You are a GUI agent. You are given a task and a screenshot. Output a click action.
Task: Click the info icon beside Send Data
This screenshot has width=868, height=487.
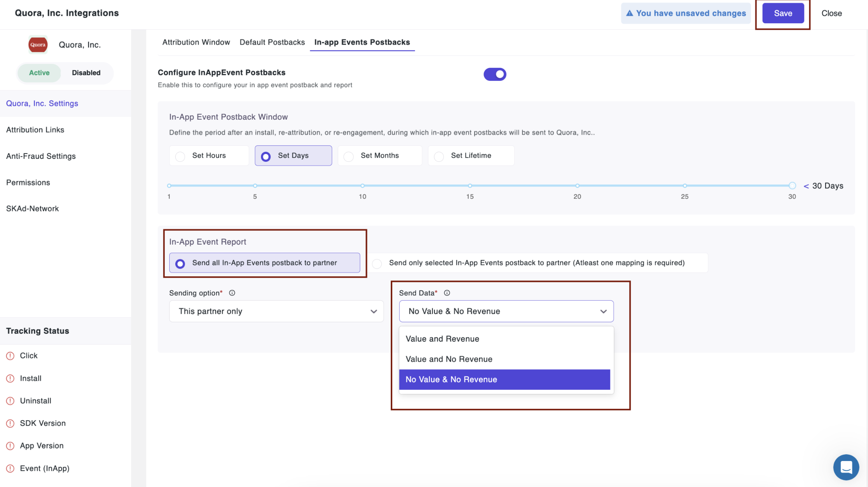(447, 293)
